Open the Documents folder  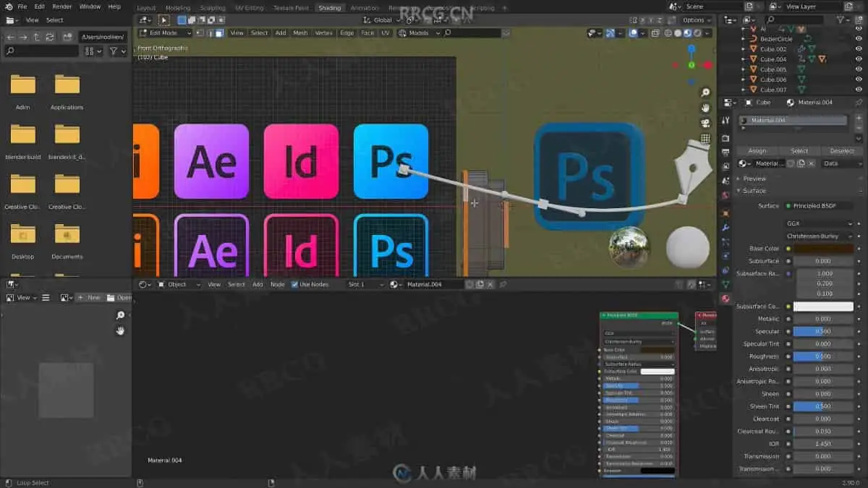point(67,241)
